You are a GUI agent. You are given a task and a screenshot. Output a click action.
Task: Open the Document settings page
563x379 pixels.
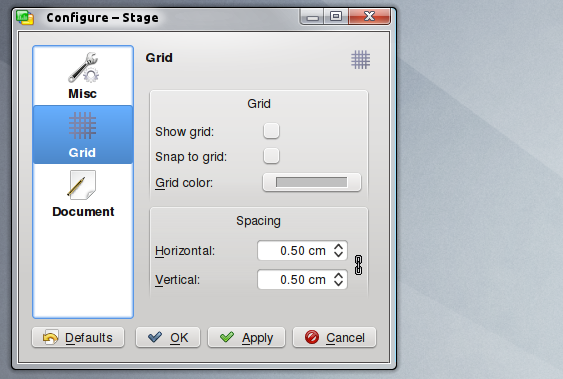click(x=83, y=194)
